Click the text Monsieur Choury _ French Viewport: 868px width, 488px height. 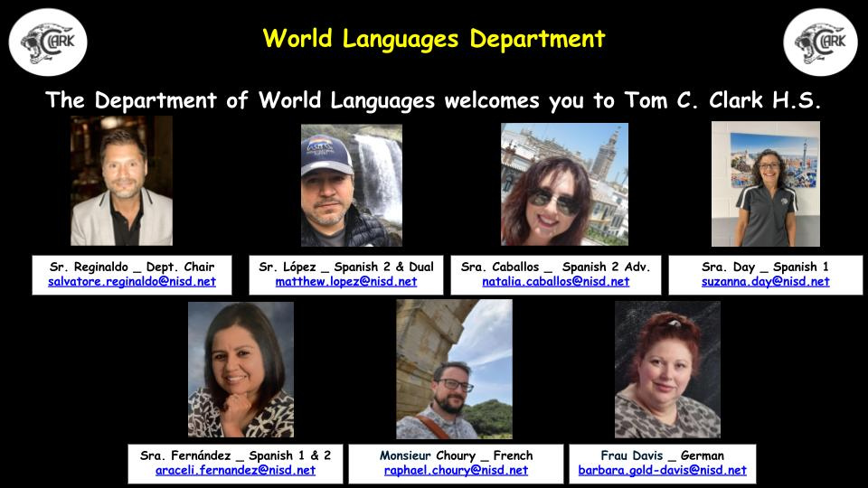point(456,455)
